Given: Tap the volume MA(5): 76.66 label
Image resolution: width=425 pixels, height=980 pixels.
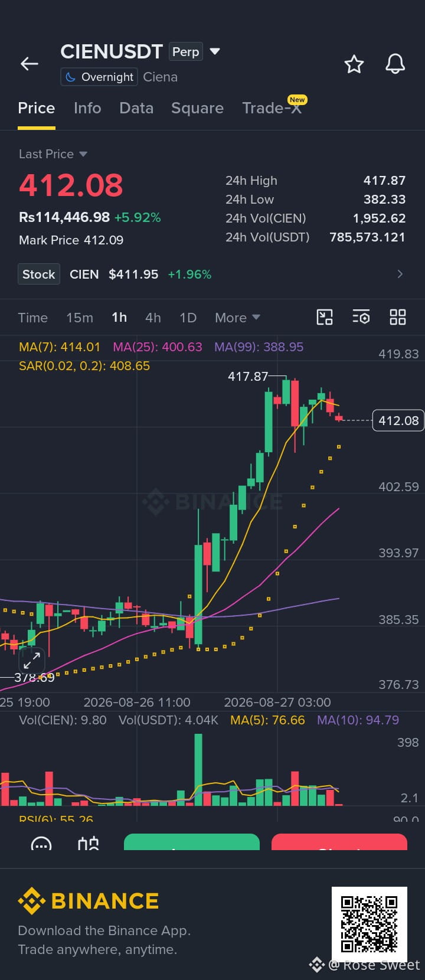Looking at the screenshot, I should pos(267,720).
